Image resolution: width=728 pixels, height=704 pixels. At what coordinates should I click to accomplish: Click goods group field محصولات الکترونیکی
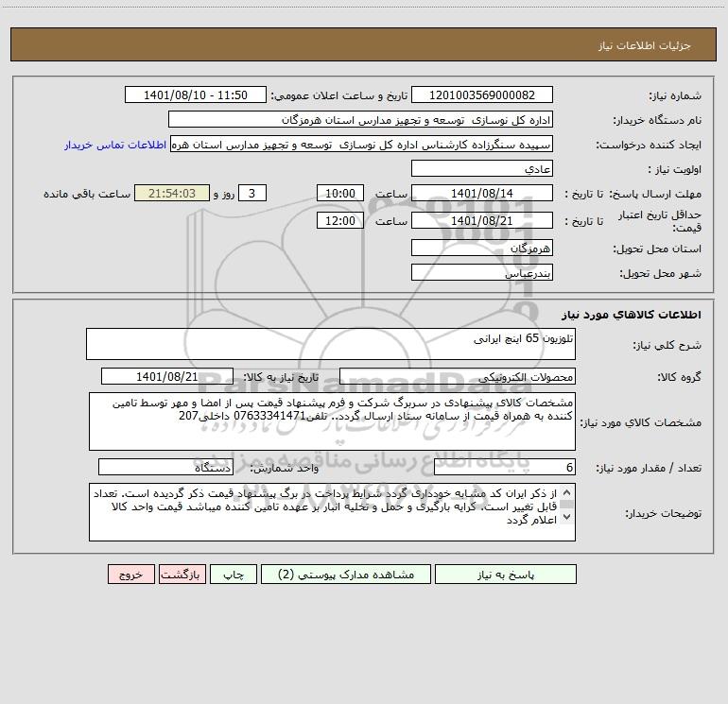[458, 376]
